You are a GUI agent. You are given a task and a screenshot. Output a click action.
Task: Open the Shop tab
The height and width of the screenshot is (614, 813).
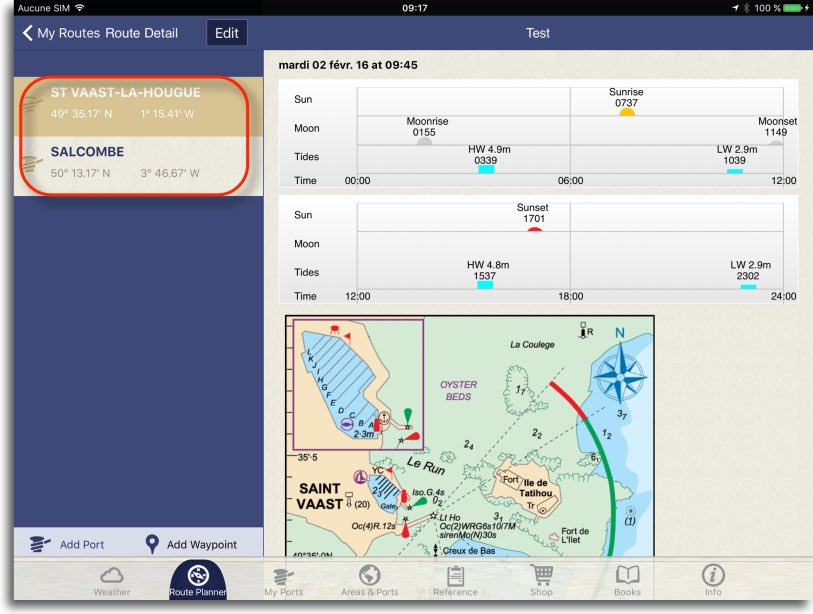pos(541,581)
